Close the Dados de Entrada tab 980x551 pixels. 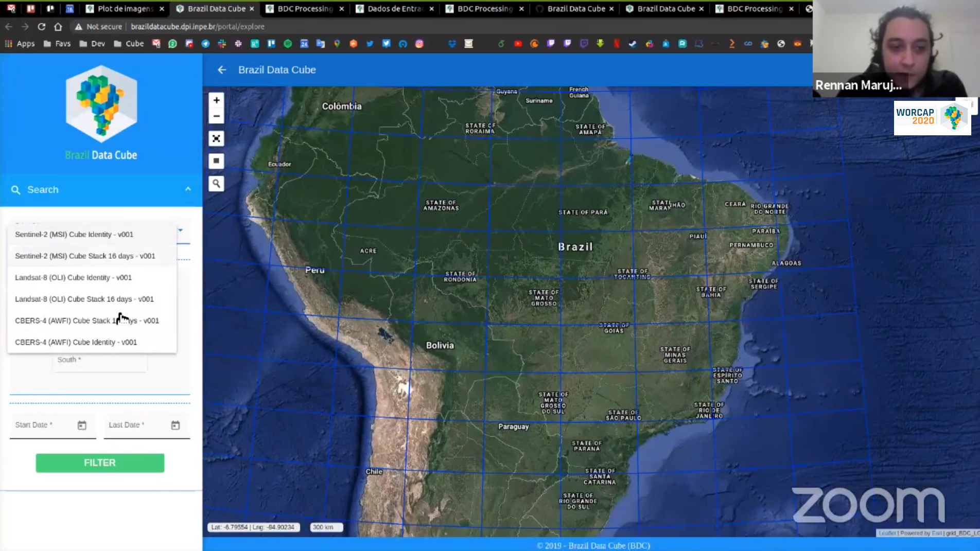431,9
